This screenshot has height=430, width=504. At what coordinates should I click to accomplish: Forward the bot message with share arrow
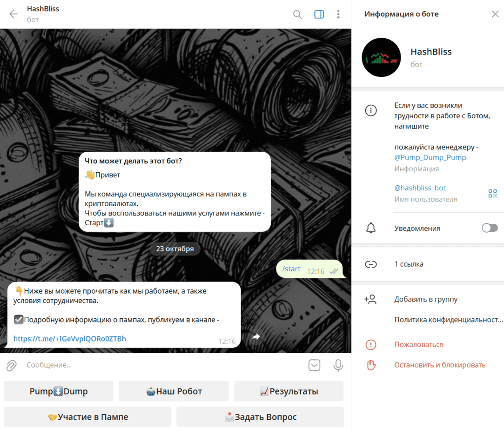(256, 336)
